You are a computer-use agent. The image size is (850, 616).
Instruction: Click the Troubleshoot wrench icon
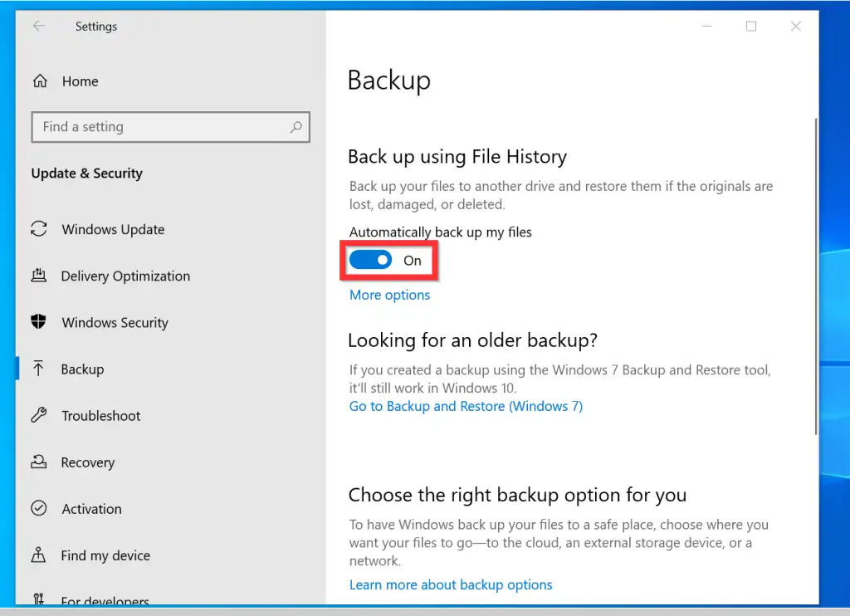[x=38, y=415]
